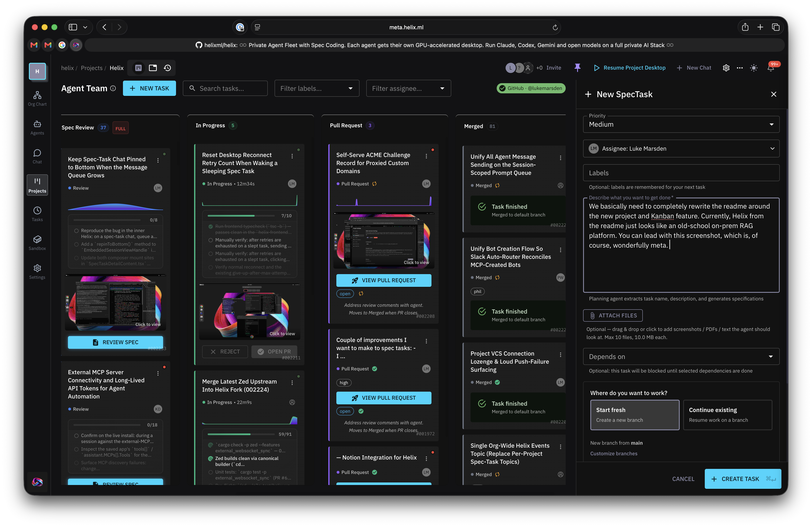Screen dimensions: 812x527
Task: Check 'Inspect the saved app's tools[]' item
Action: point(76,449)
